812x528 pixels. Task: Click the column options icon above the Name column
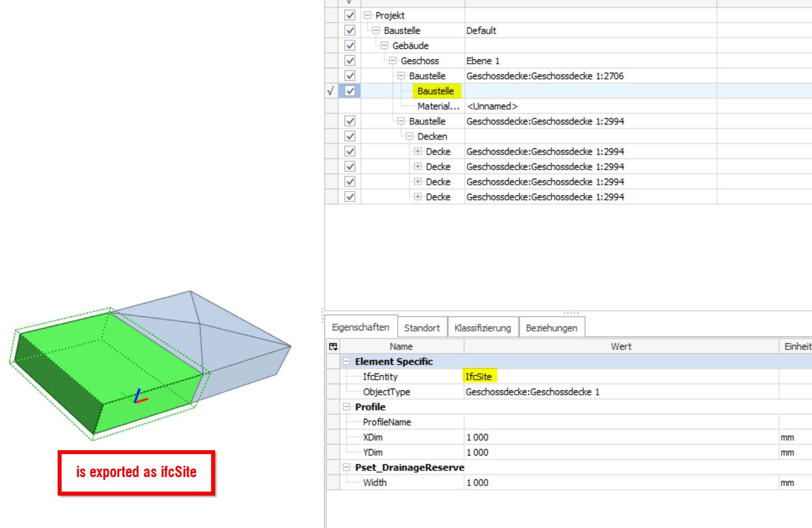333,346
